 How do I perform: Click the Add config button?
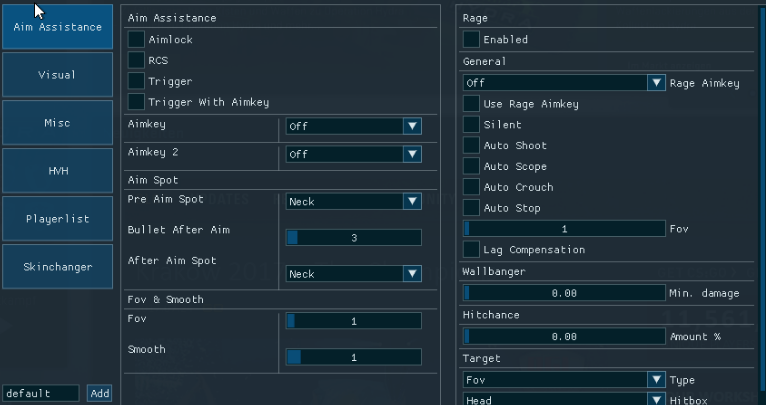point(99,394)
